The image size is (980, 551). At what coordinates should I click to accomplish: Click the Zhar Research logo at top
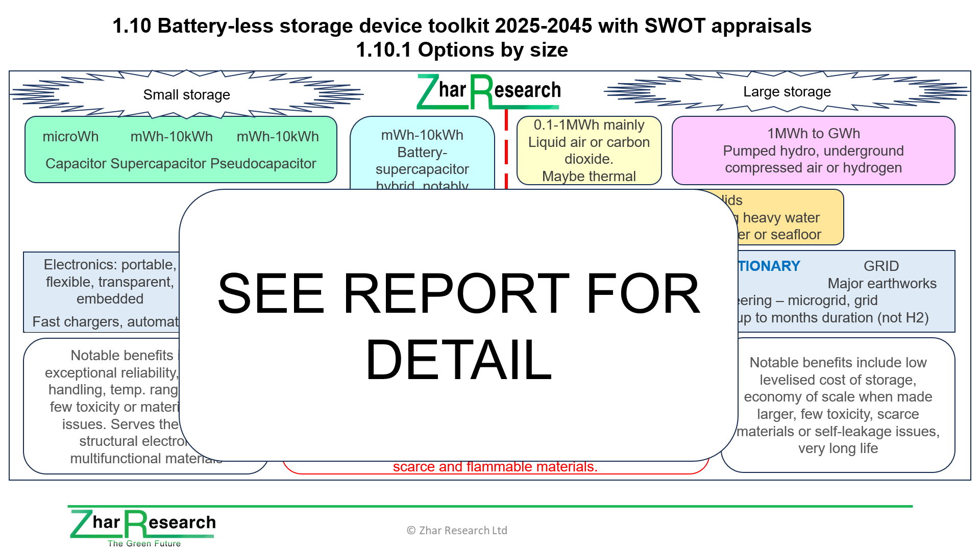(x=488, y=92)
